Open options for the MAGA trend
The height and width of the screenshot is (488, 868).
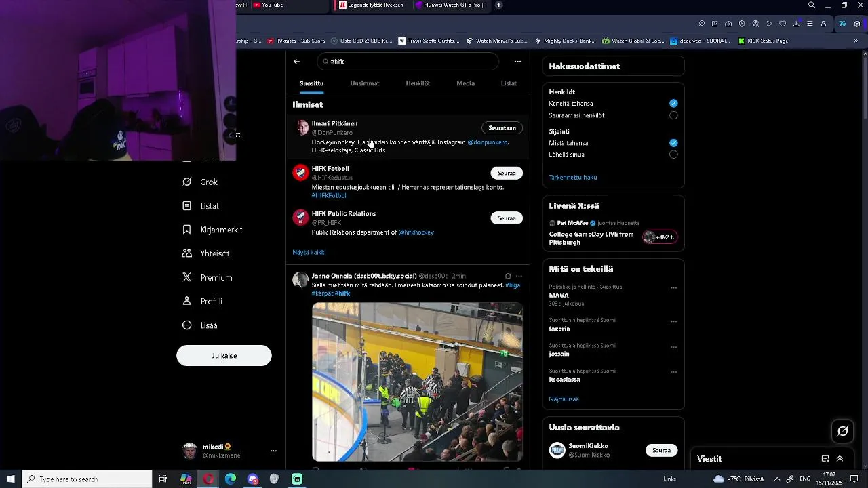[x=673, y=288]
